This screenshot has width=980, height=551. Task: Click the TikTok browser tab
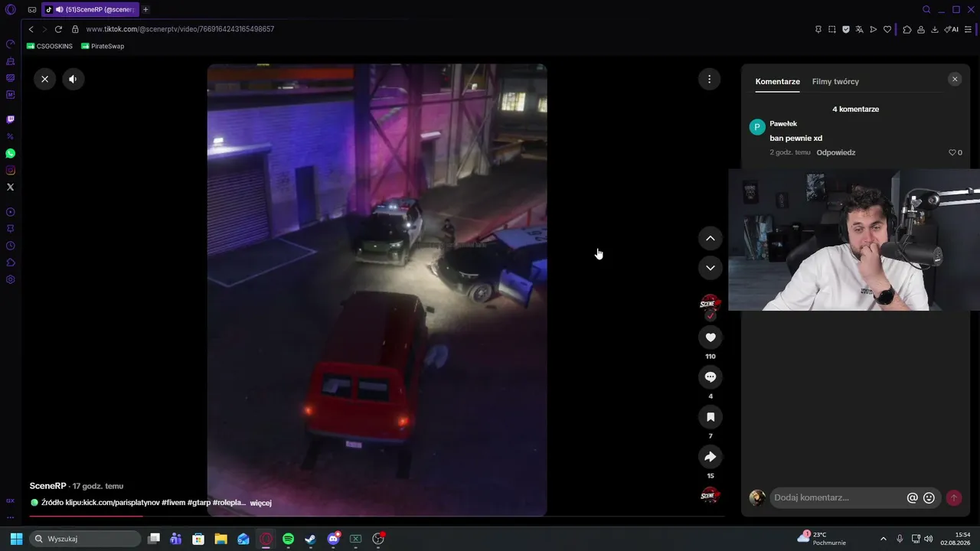click(x=90, y=9)
